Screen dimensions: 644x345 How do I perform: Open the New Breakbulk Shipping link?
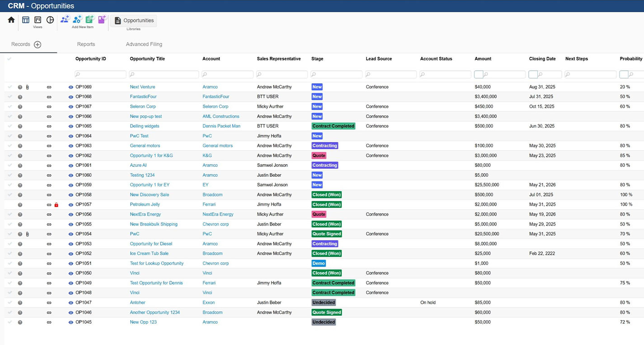154,224
